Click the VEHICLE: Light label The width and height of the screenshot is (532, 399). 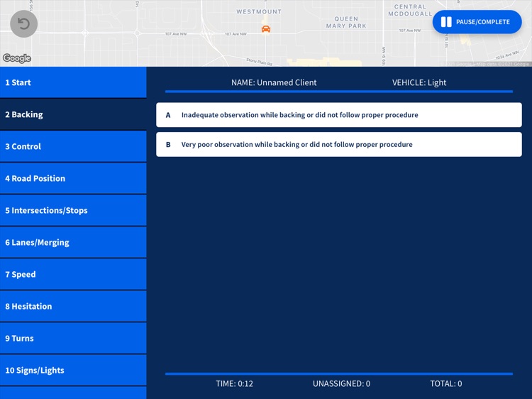419,82
